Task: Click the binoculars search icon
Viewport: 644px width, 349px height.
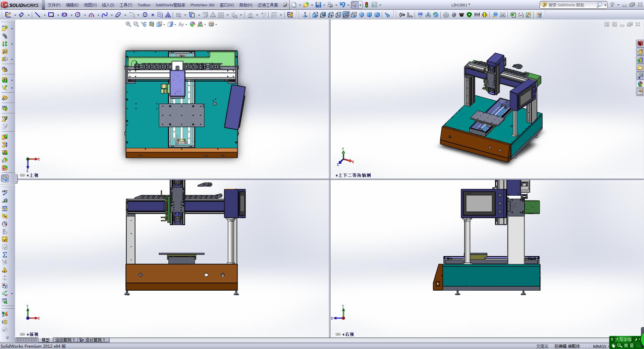Action: click(x=502, y=15)
